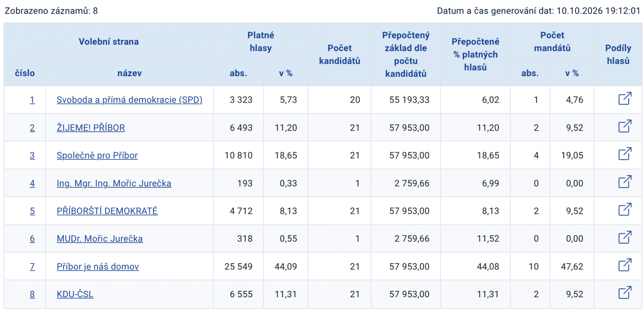Follow the Společně pro Příbor link
The height and width of the screenshot is (313, 644).
97,155
